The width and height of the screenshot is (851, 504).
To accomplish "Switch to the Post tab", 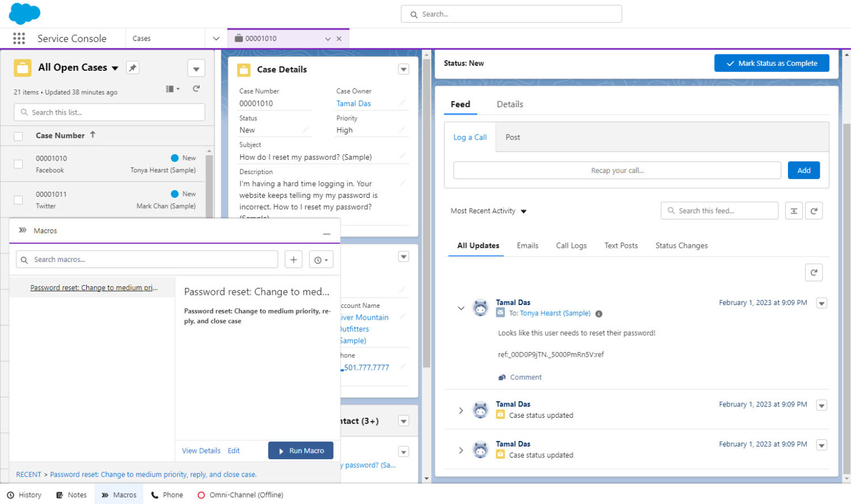I will [513, 137].
